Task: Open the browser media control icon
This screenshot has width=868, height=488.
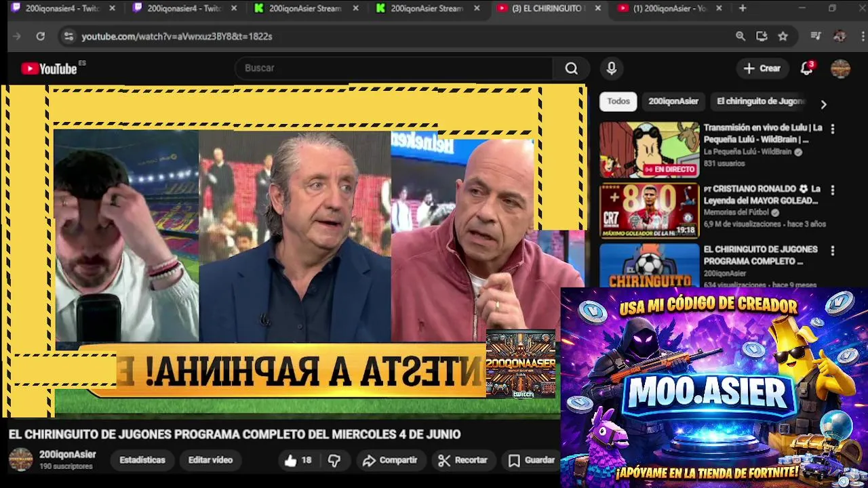Action: [x=816, y=36]
